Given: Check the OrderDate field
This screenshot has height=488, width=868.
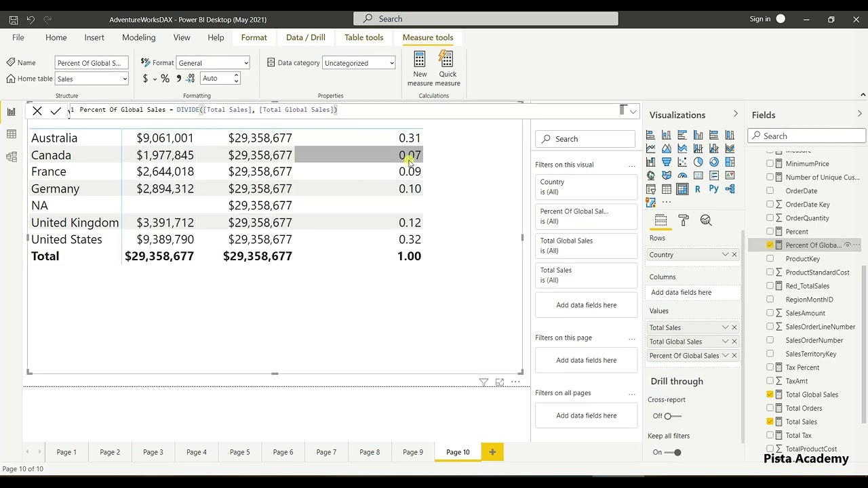Looking at the screenshot, I should click(x=770, y=190).
